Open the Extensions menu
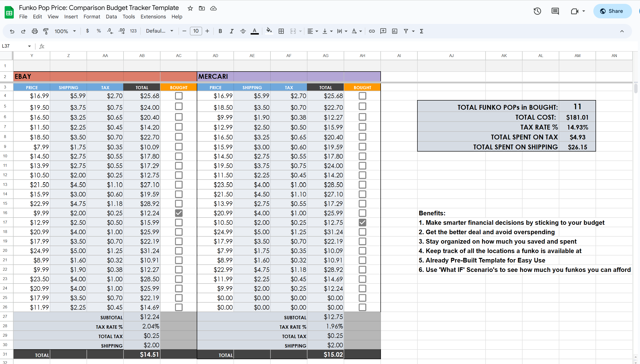The image size is (640, 364). (x=153, y=16)
